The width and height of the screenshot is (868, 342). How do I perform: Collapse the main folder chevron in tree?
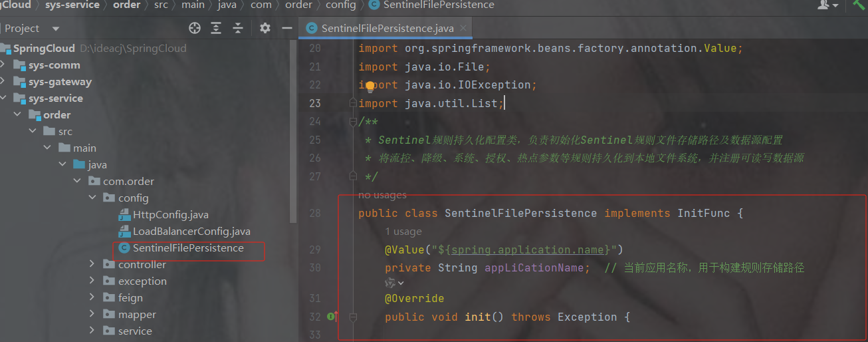(48, 148)
